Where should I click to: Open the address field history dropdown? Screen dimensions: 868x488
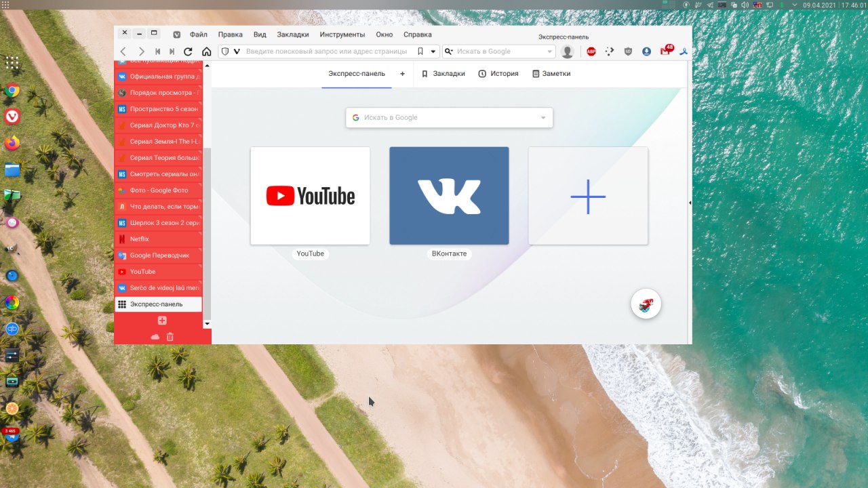433,52
